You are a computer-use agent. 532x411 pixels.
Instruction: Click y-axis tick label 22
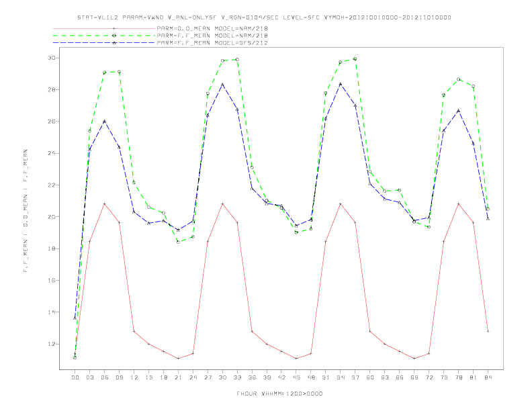point(52,185)
